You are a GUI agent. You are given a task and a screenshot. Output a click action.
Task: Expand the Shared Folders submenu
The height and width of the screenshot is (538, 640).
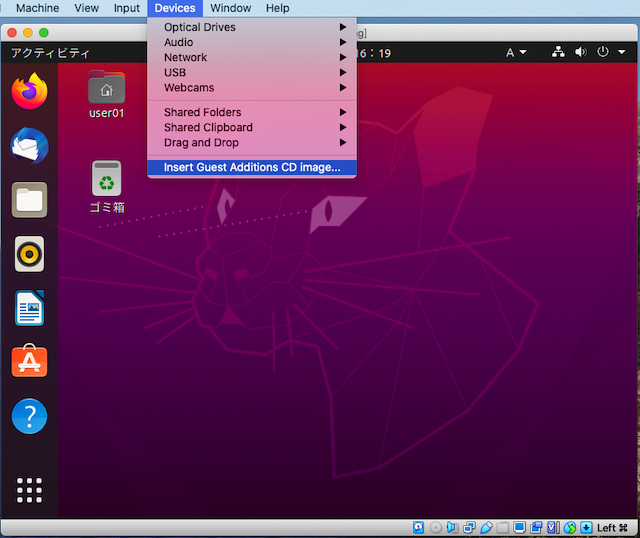tap(252, 112)
